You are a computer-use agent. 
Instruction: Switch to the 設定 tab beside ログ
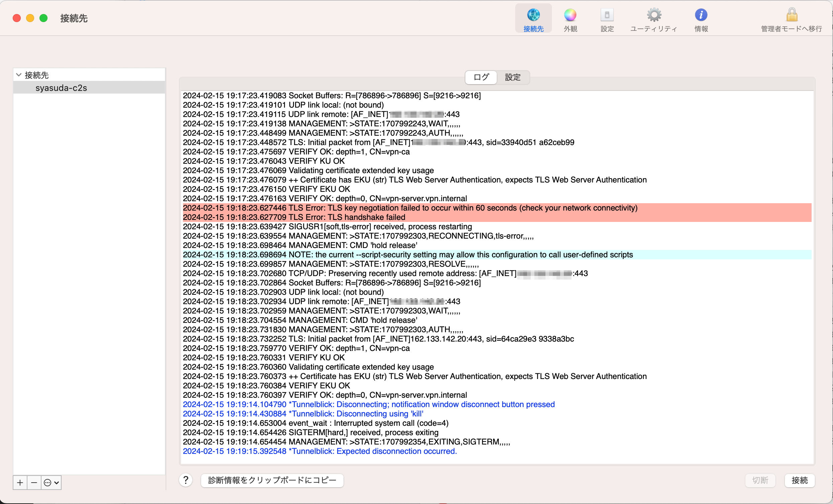point(513,77)
